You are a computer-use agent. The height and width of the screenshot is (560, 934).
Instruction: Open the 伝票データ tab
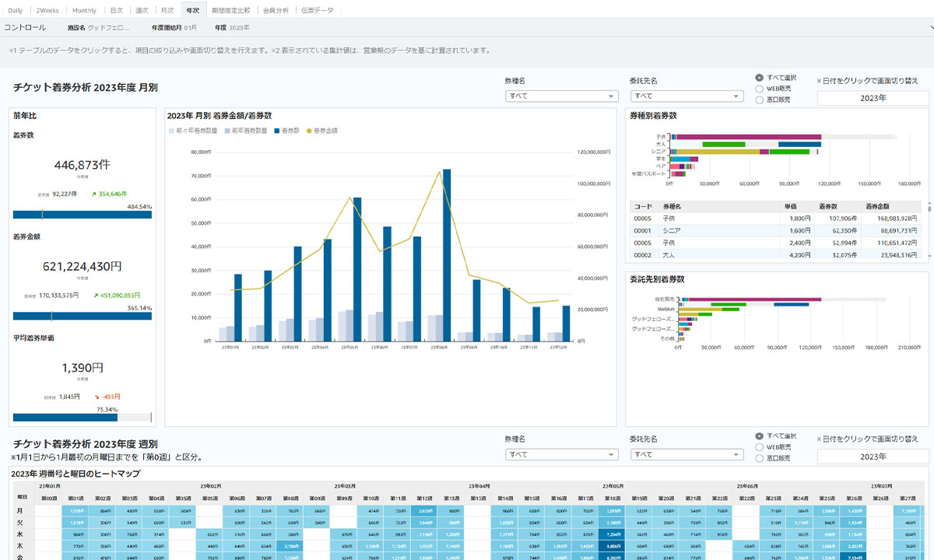[x=315, y=10]
